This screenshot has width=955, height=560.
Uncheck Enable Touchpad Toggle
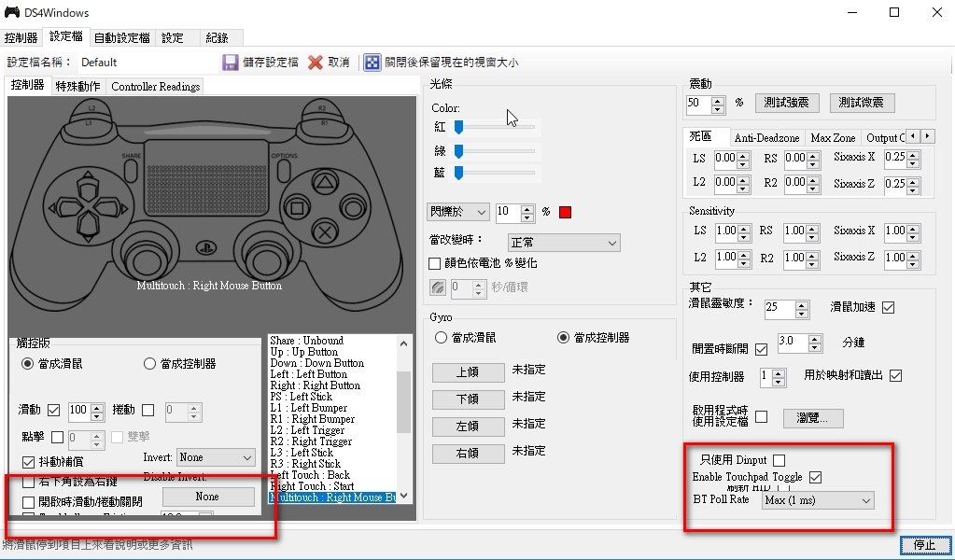click(x=816, y=477)
